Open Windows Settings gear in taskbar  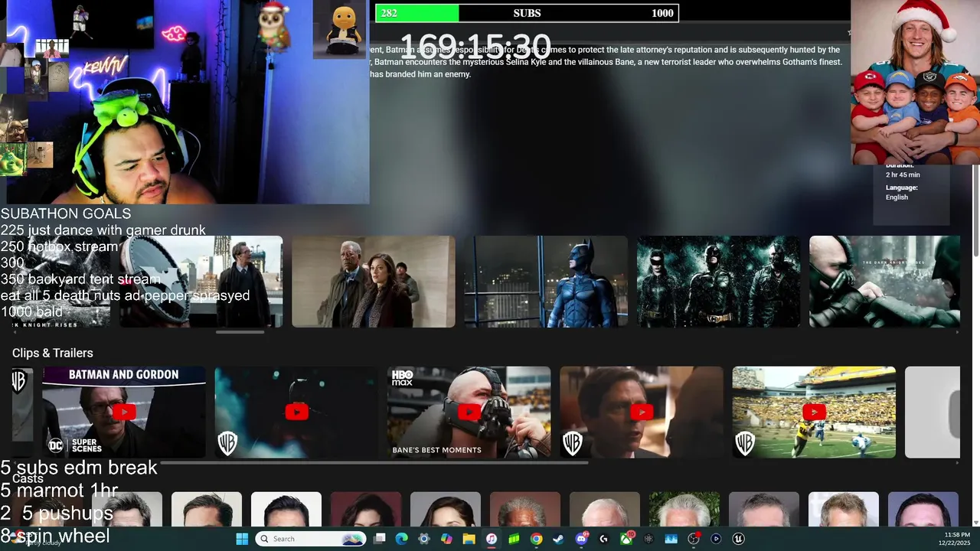point(424,539)
